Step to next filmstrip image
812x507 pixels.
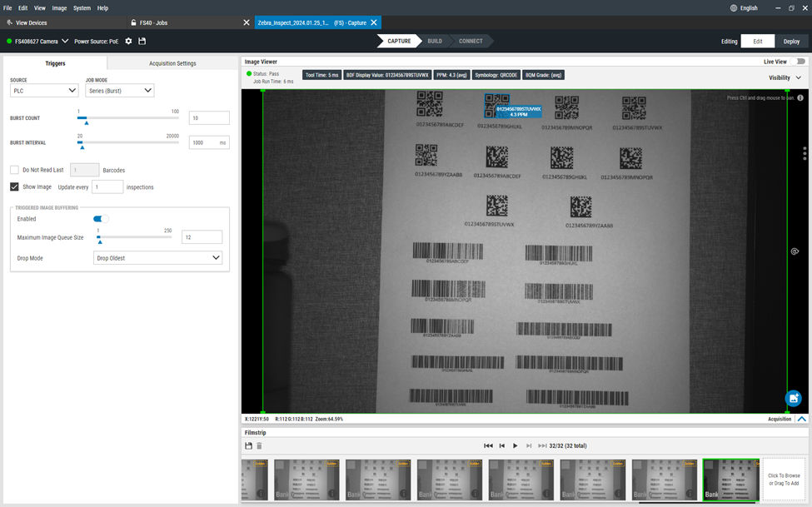tap(529, 445)
